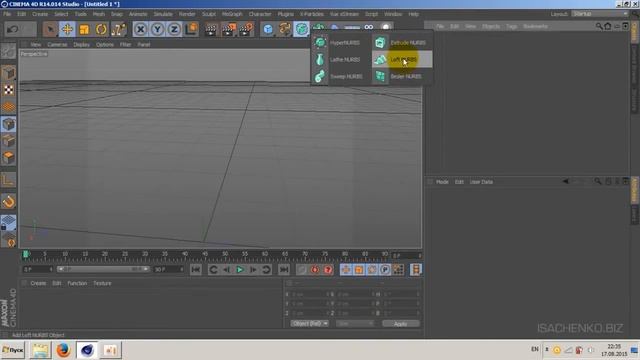
Task: Open the MoGraph menu
Action: coord(232,14)
